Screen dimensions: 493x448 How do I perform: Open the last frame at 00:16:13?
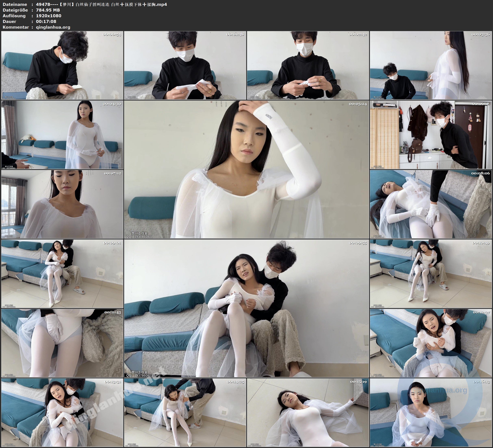[430, 412]
